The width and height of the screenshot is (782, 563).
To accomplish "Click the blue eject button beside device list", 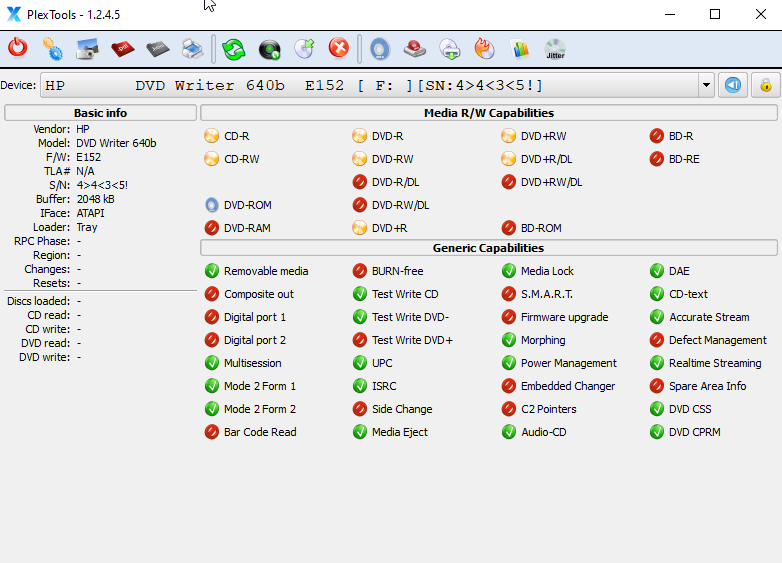I will [733, 85].
